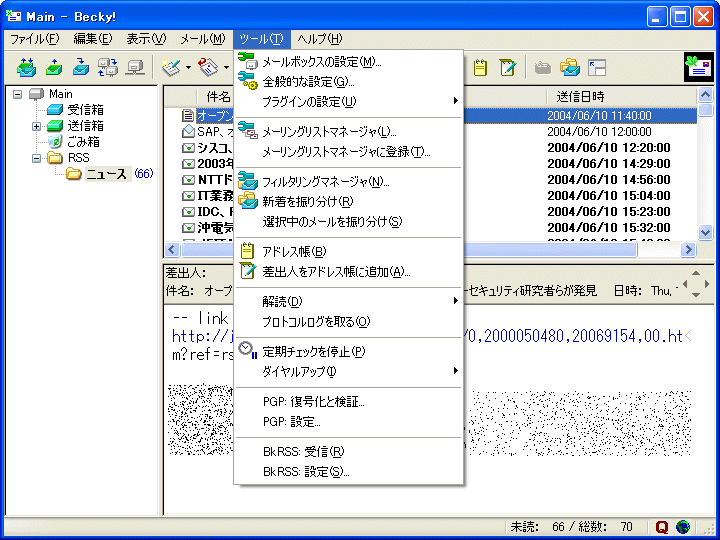Image resolution: width=720 pixels, height=540 pixels.
Task: Choose BkRSS: 設定(S)... menu entry
Action: click(349, 472)
